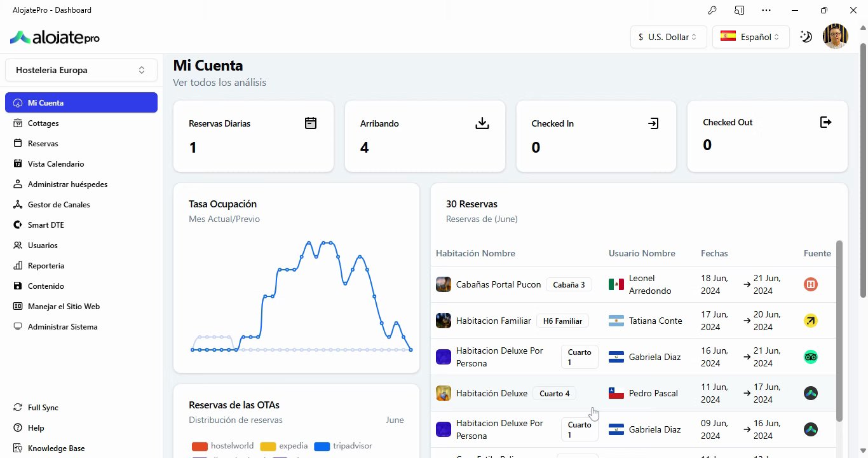Click the hostelworld red legend swatch

[x=200, y=447]
